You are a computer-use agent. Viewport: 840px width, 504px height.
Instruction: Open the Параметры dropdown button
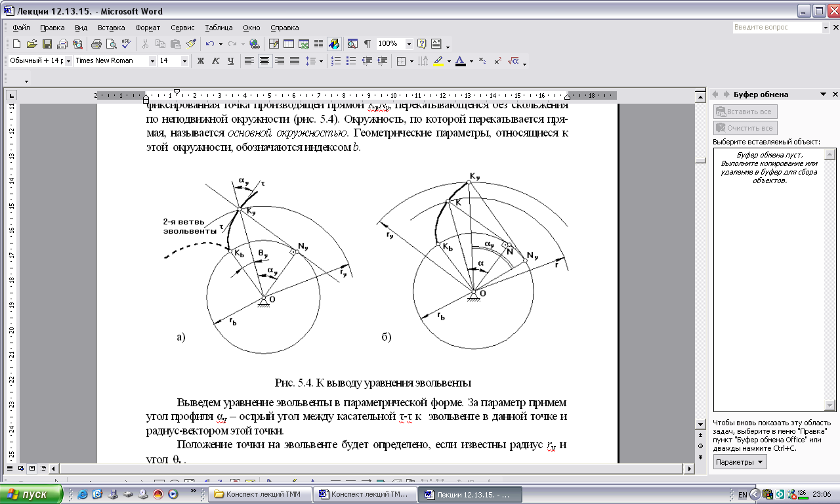click(740, 462)
